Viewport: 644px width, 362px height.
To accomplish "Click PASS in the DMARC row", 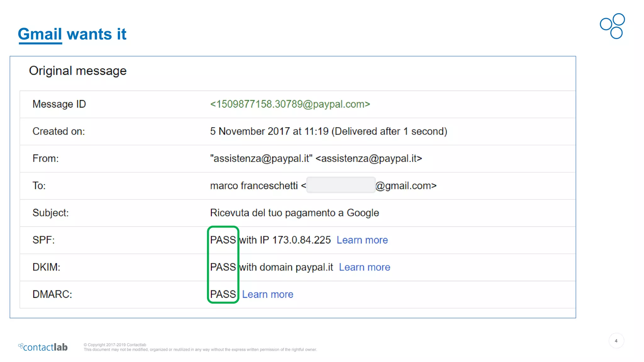I will [x=223, y=294].
